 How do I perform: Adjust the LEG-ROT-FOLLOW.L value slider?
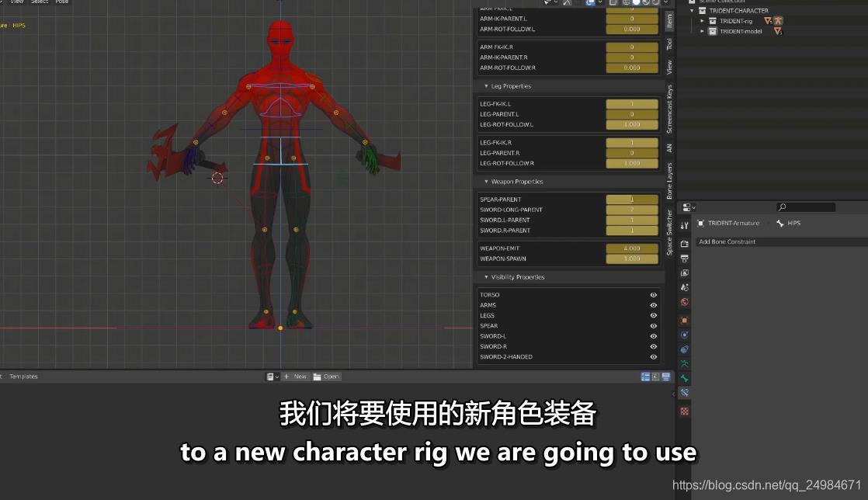632,124
